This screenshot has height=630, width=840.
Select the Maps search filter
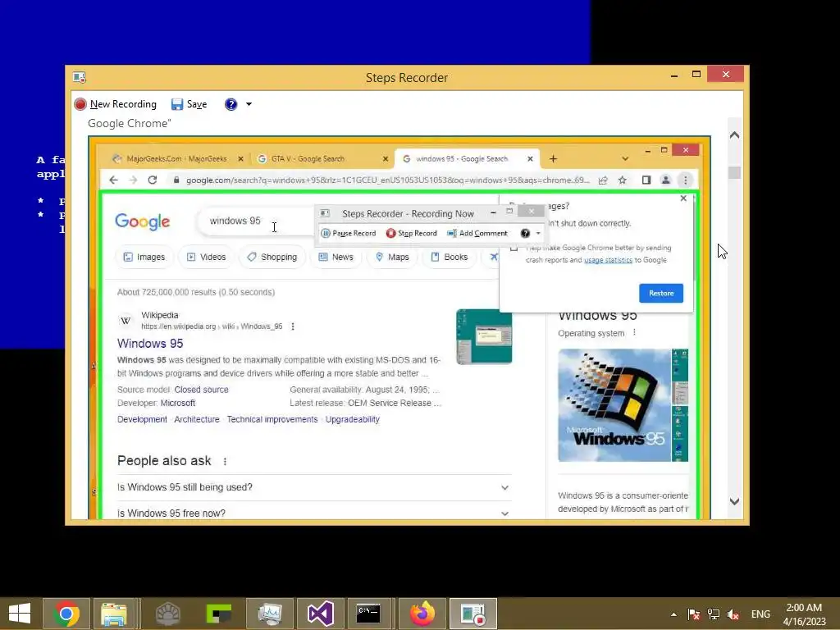pos(392,257)
